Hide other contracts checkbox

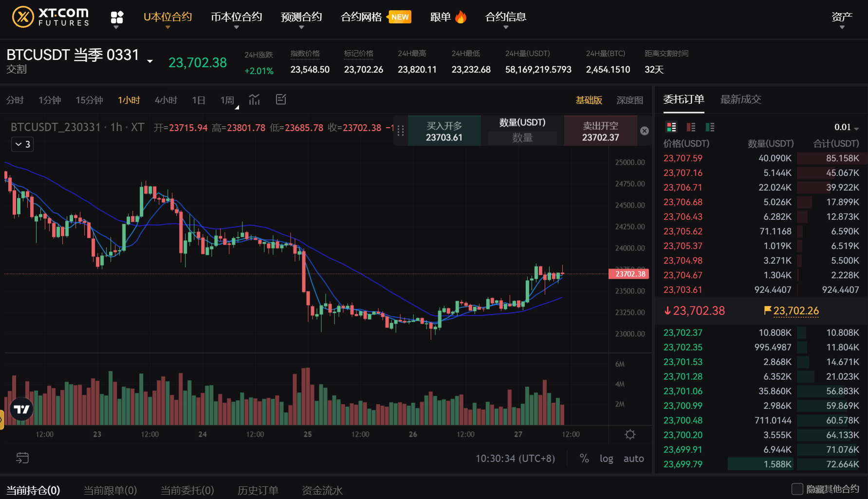(x=797, y=489)
